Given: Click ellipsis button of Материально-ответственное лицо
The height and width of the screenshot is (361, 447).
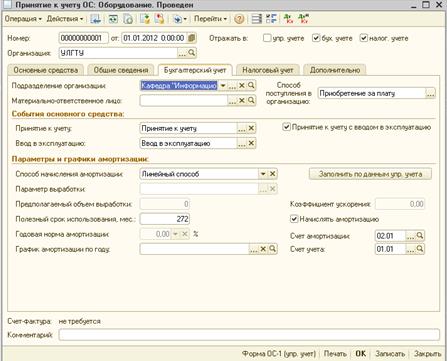Looking at the screenshot, I should tap(232, 100).
